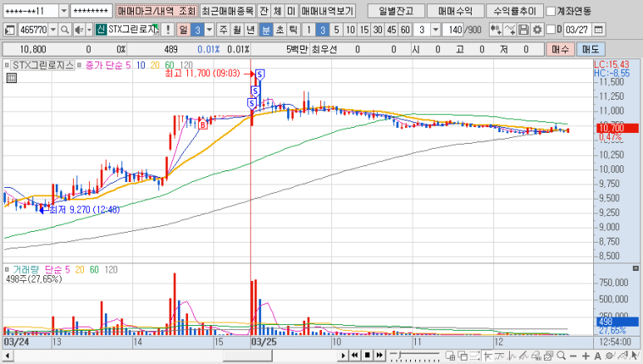Screen dimensions: 643x364
Task: Click the text 'A' annotation tool
Action: coord(597,356)
